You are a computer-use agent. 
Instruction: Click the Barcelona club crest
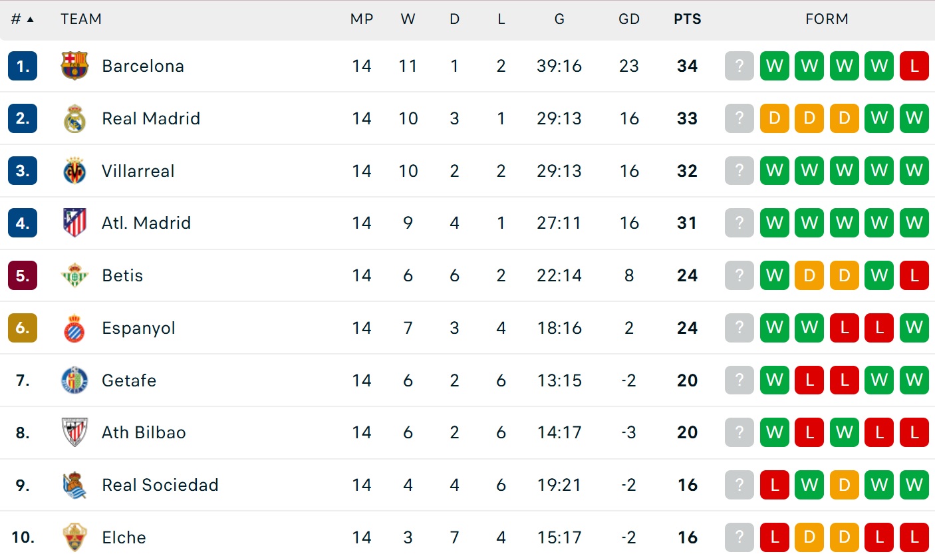coord(74,66)
